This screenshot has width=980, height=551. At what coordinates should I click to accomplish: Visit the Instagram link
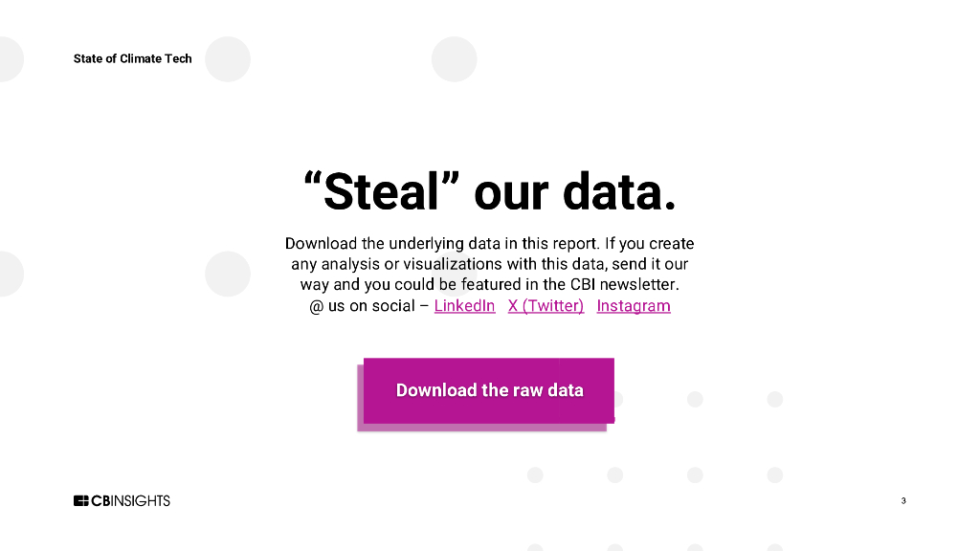point(634,306)
